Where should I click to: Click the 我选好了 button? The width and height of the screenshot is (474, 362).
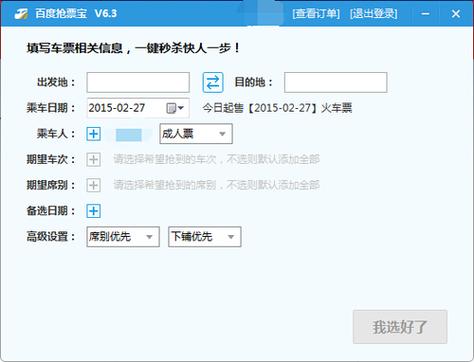pos(400,327)
